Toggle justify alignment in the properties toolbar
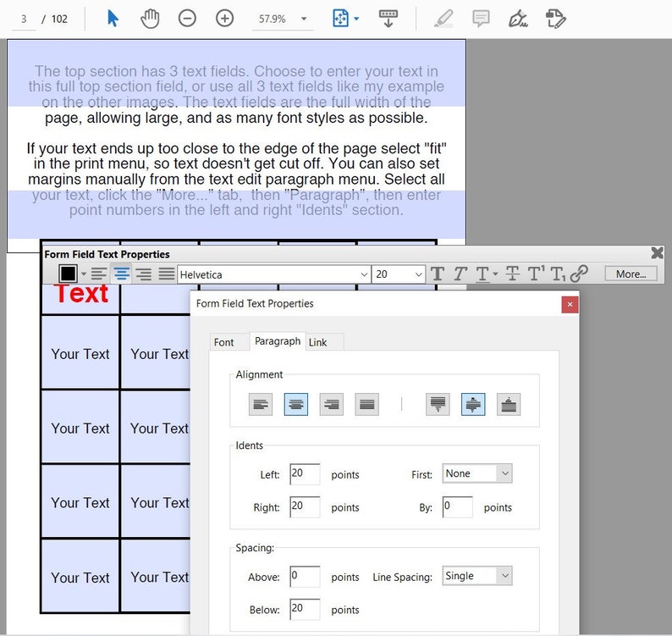This screenshot has width=672, height=636. click(166, 274)
